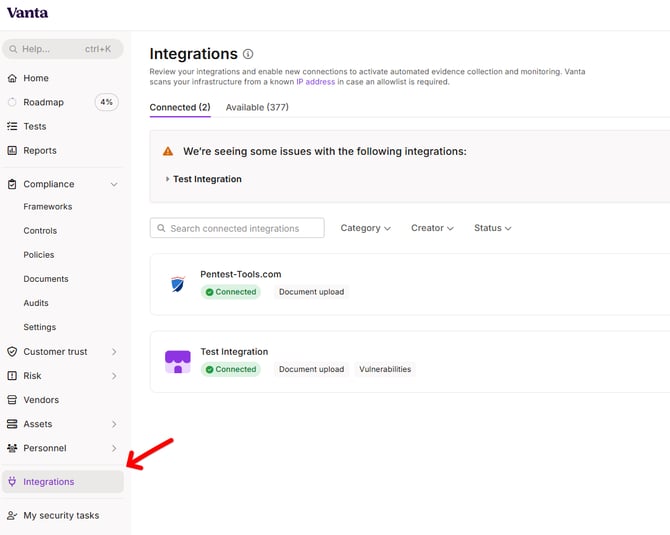Open the Category filter dropdown
Viewport: 670px width, 535px height.
coord(365,228)
